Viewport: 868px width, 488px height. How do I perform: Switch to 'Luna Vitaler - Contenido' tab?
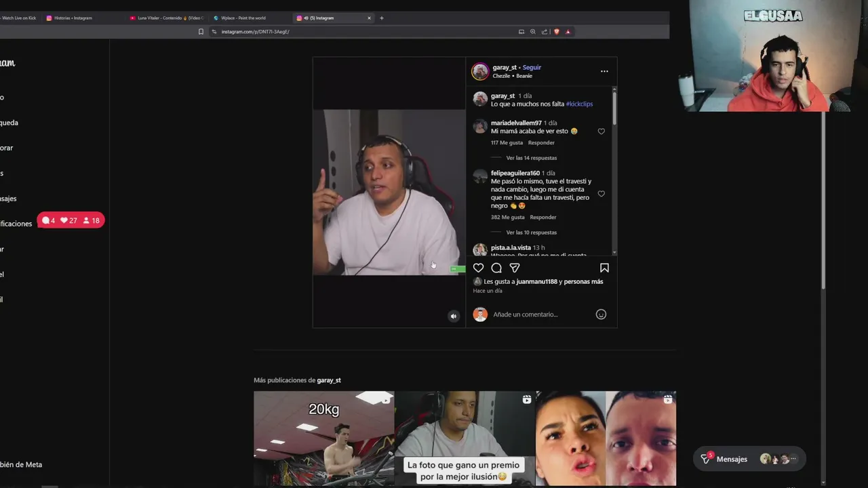166,18
